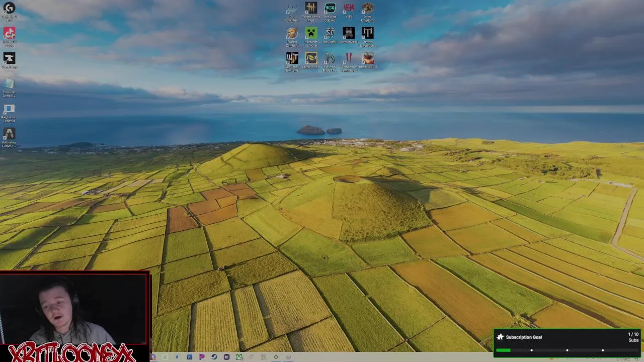Screen dimensions: 644x362
Task: Click the Xbox icon in the taskbar
Action: 239,357
